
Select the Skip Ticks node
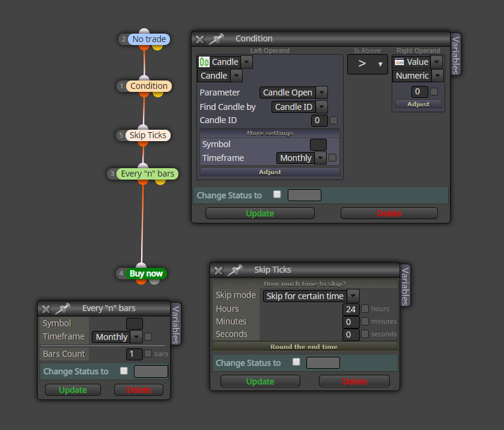148,135
